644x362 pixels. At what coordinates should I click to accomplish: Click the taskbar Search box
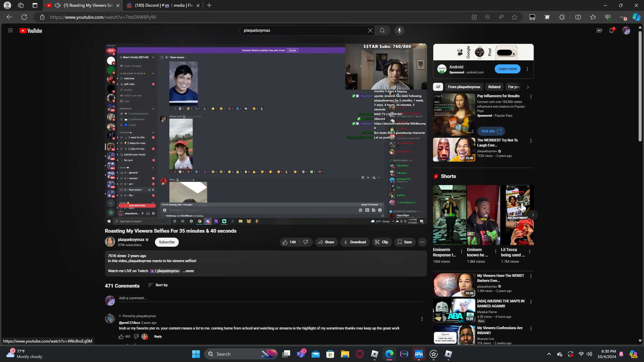241,354
